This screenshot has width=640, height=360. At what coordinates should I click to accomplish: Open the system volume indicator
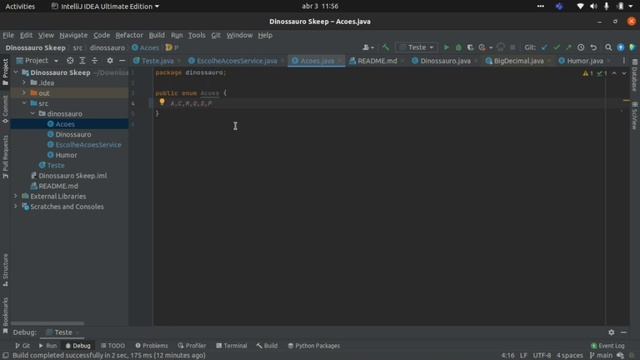pos(593,6)
